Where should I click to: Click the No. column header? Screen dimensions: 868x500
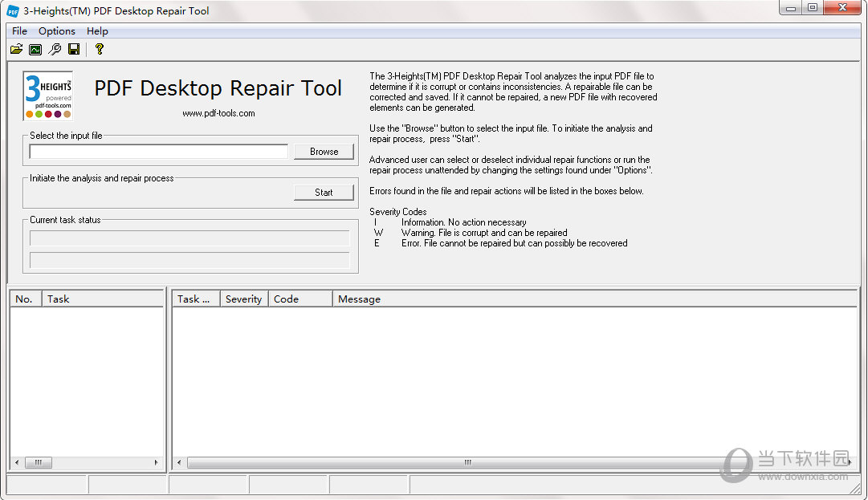coord(26,299)
